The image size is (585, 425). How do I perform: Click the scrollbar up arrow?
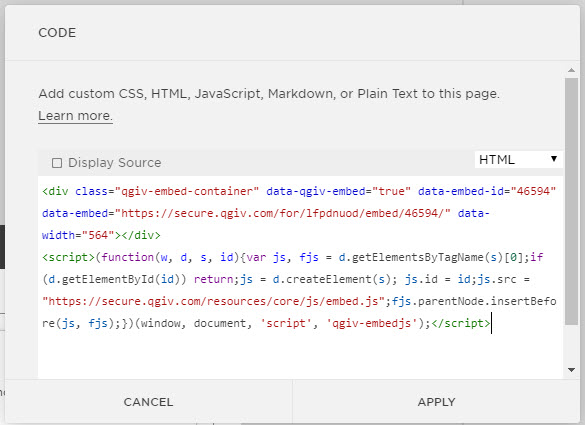point(571,70)
